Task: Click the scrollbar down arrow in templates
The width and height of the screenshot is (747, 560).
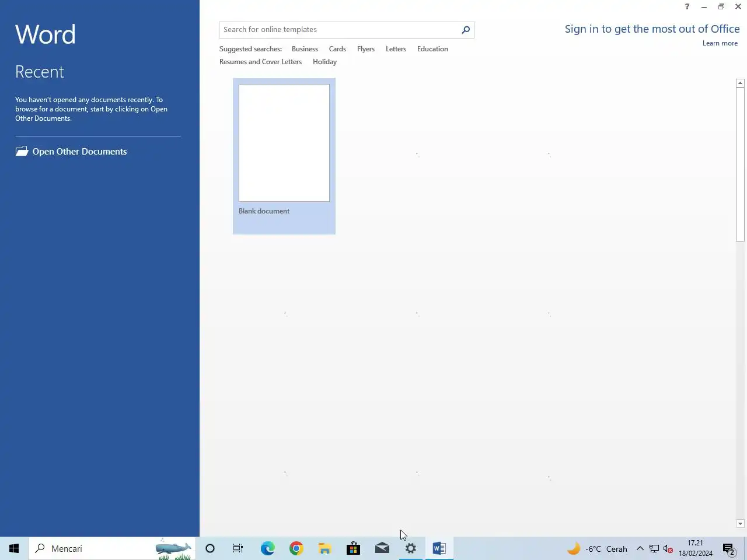Action: pos(740,524)
